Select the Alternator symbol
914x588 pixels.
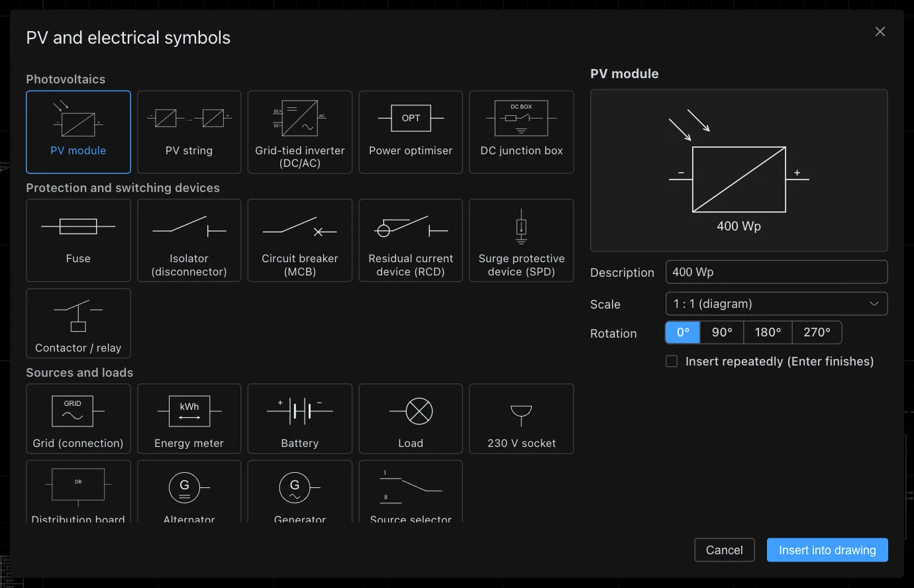click(x=189, y=491)
